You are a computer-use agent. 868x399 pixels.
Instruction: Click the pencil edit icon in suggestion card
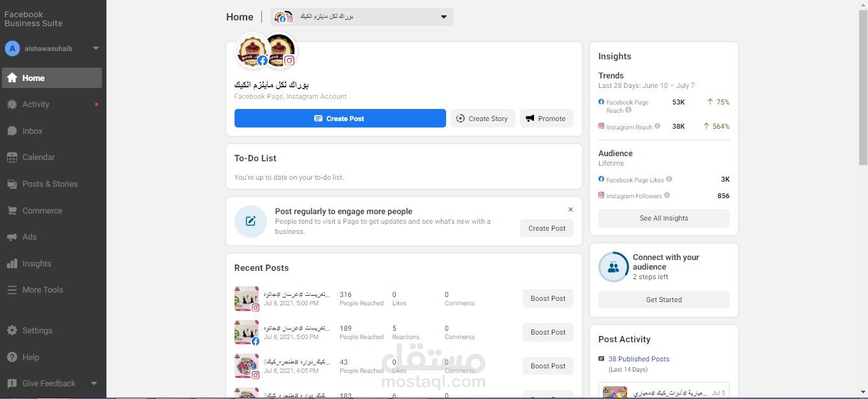(250, 221)
